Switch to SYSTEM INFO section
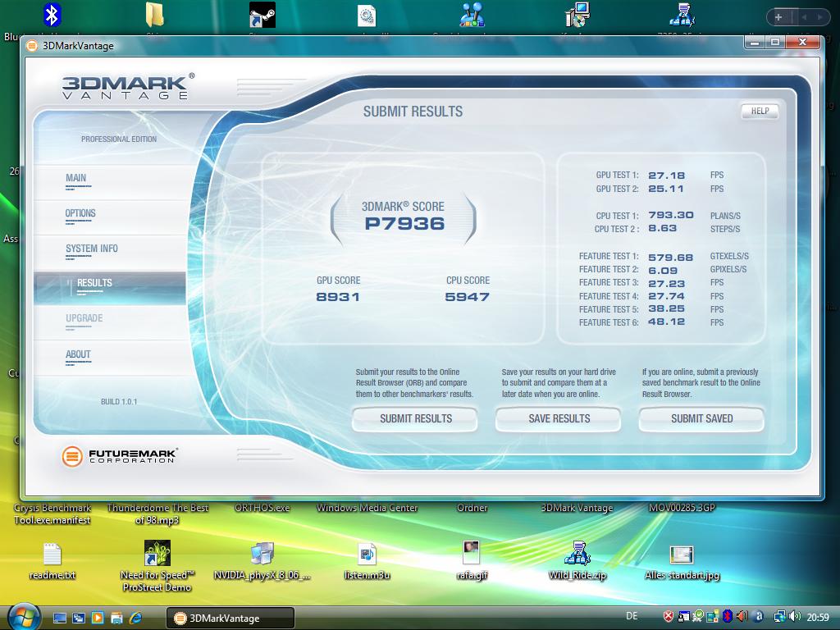Image resolution: width=840 pixels, height=630 pixels. click(x=110, y=252)
